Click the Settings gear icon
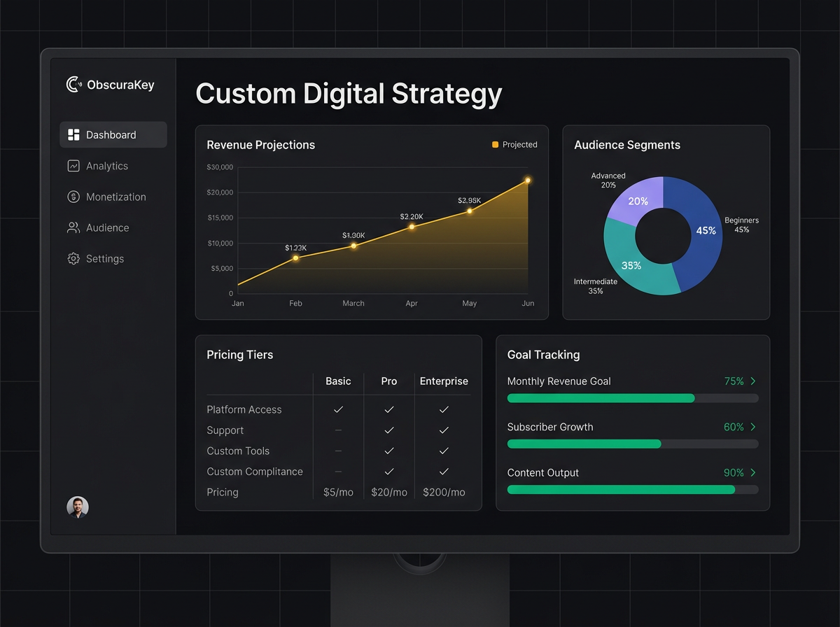840x627 pixels. [x=73, y=258]
